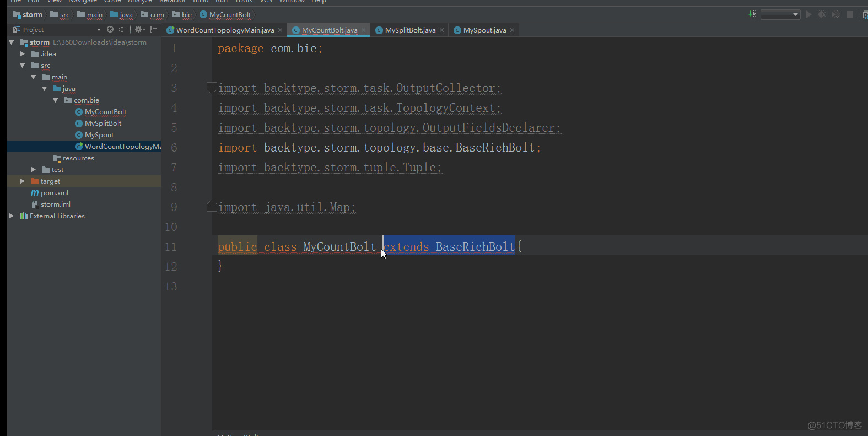Viewport: 868px width, 436px height.
Task: Click the Make Project build icon
Action: [752, 14]
